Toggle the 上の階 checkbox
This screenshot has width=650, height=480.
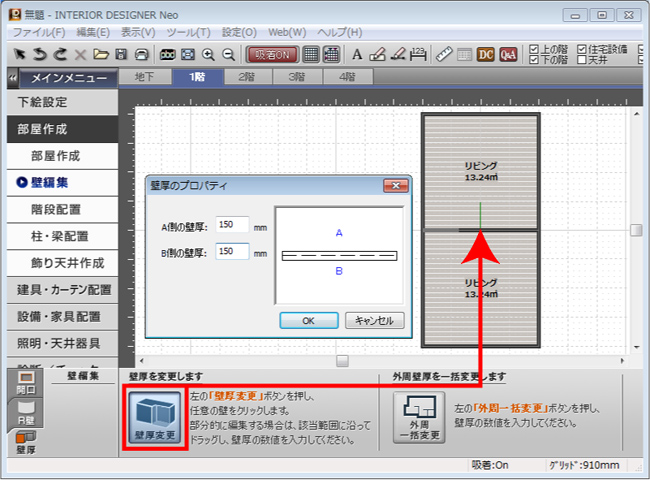point(534,48)
